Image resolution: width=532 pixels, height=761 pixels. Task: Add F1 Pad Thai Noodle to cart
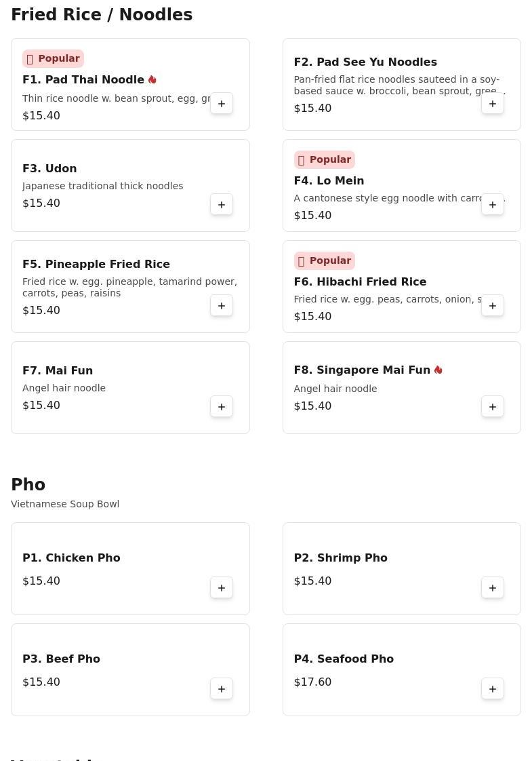point(222,104)
